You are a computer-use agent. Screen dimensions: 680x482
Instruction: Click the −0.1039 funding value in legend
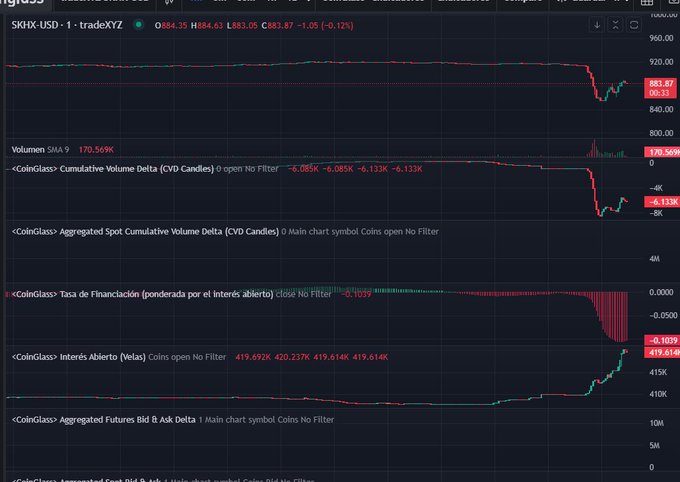356,294
